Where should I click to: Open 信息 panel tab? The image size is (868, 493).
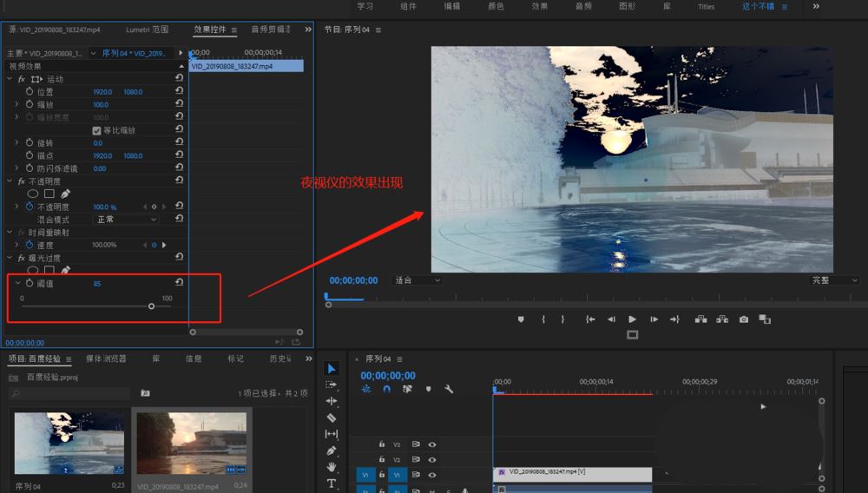tap(194, 358)
